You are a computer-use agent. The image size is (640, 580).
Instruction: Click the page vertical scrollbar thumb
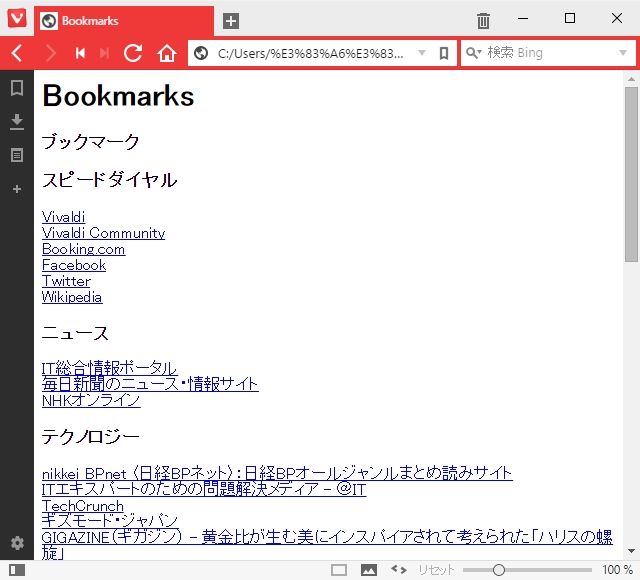[x=631, y=174]
